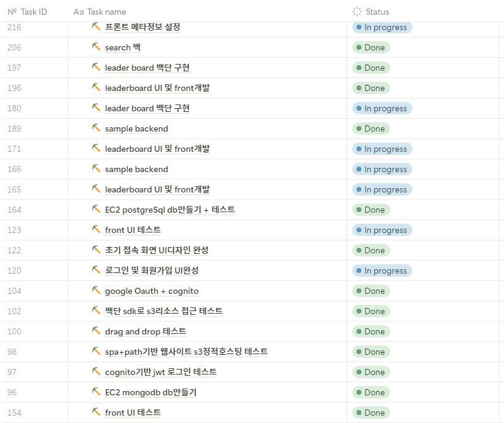Click the Done badge in row 102
Screen dimensions: 504x423
point(371,311)
